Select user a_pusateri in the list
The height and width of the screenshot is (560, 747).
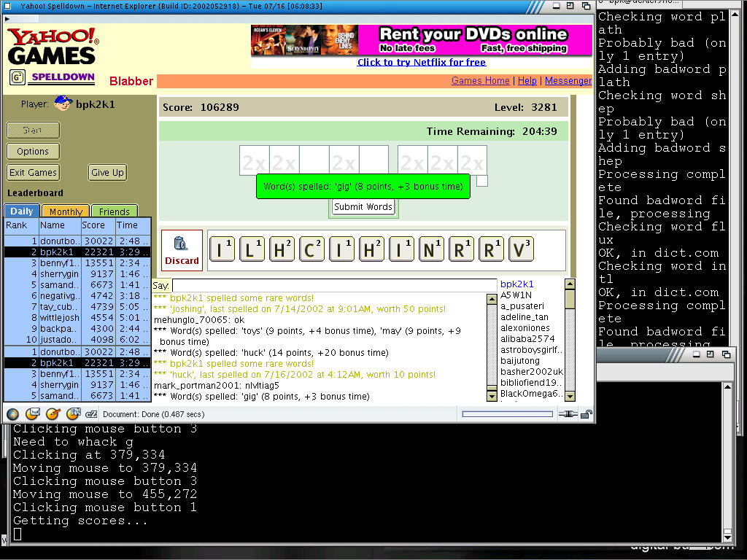(522, 306)
